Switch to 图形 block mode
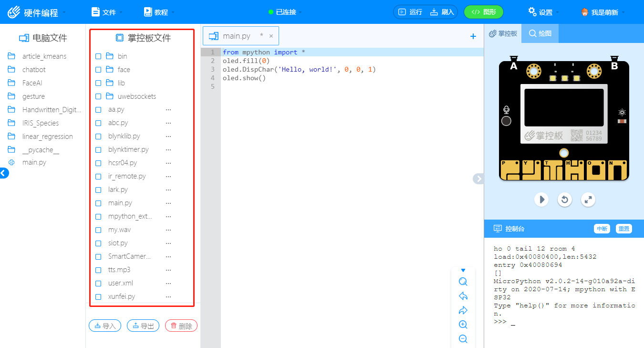 pyautogui.click(x=483, y=12)
